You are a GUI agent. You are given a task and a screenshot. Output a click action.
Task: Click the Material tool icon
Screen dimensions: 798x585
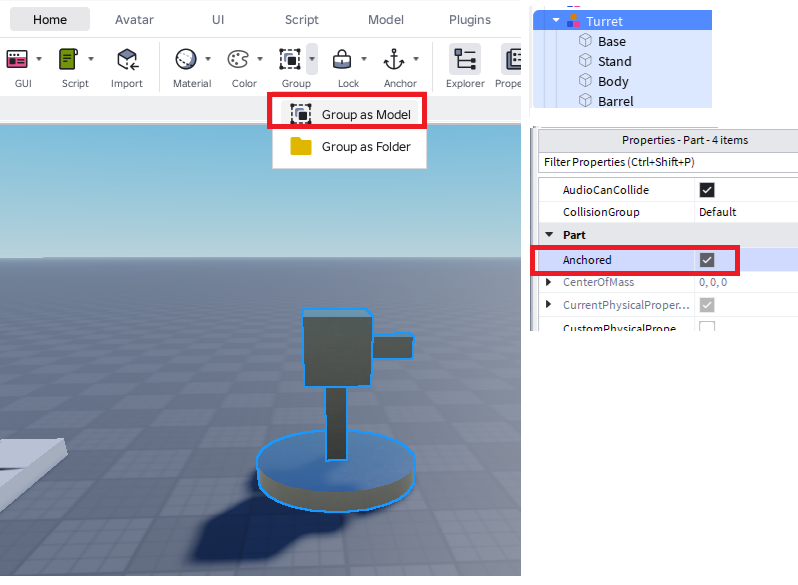(186, 59)
